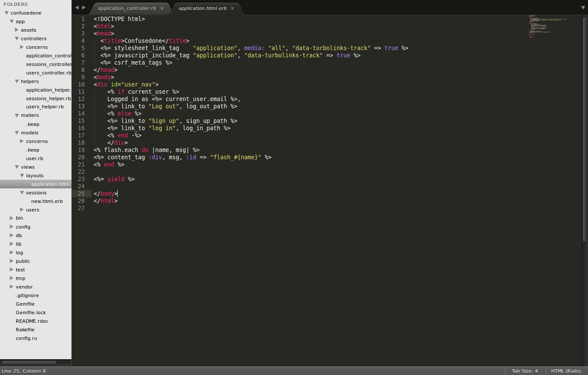The width and height of the screenshot is (588, 375).
Task: Open application_controller.rb in sidebar
Action: click(x=48, y=56)
